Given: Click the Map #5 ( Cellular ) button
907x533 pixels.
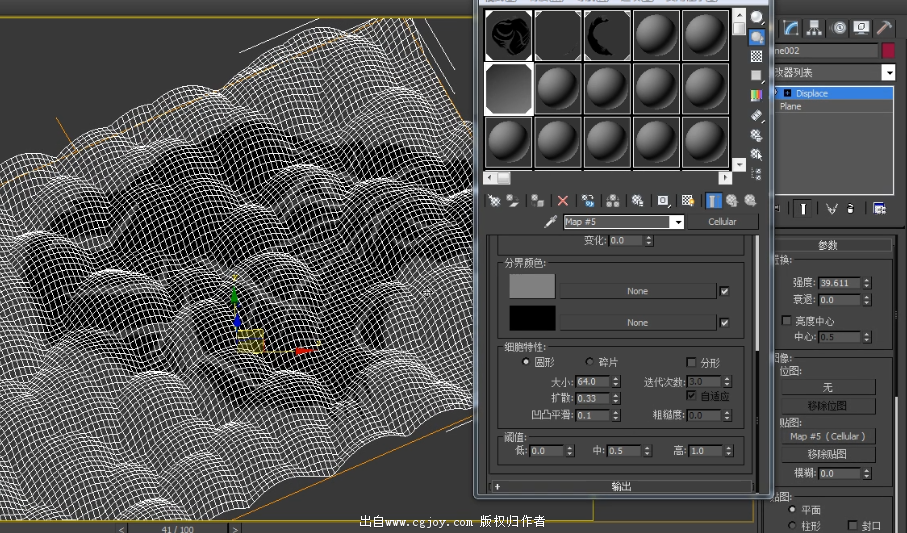Looking at the screenshot, I should click(828, 436).
